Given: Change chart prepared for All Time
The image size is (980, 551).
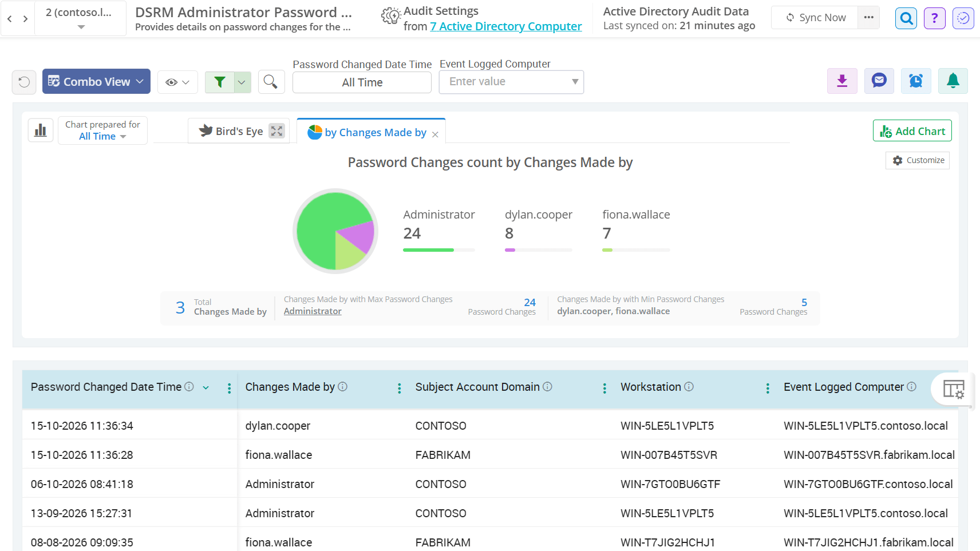Looking at the screenshot, I should (102, 136).
